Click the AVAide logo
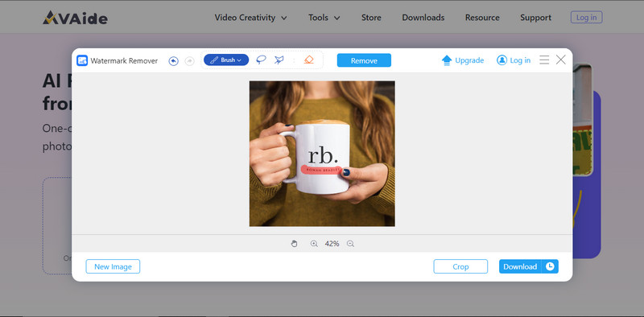The image size is (644, 317). (x=75, y=18)
